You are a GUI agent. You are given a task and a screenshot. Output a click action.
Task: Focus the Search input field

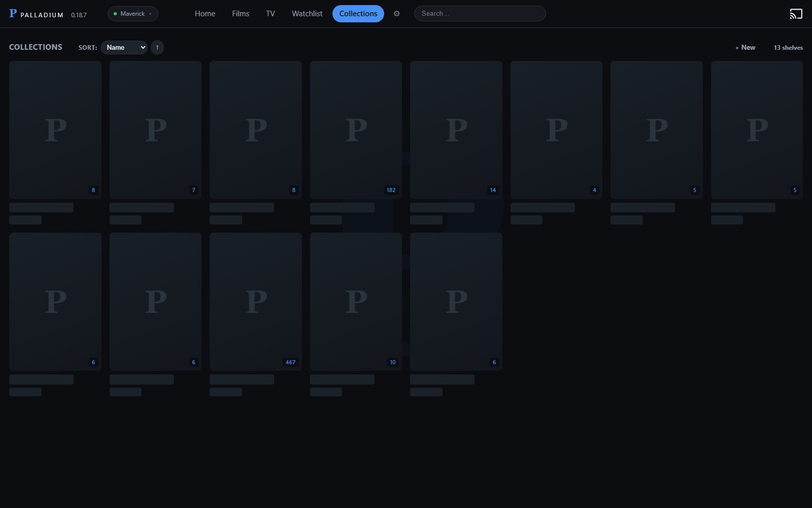480,14
